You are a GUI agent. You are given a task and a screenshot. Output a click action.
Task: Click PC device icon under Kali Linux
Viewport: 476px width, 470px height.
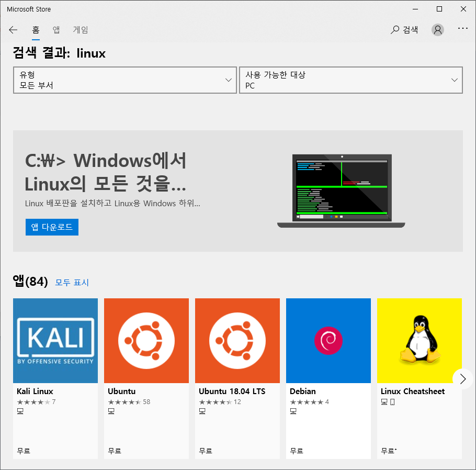(x=20, y=411)
